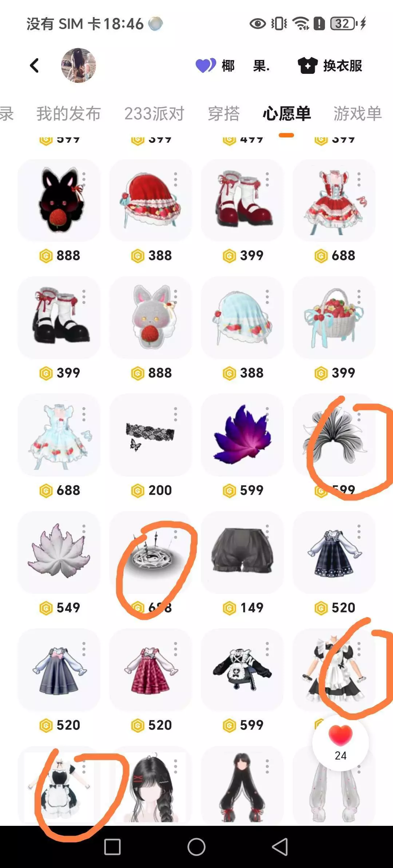Tap the Android home circle icon
Screen dimensions: 393x868
pos(196,847)
